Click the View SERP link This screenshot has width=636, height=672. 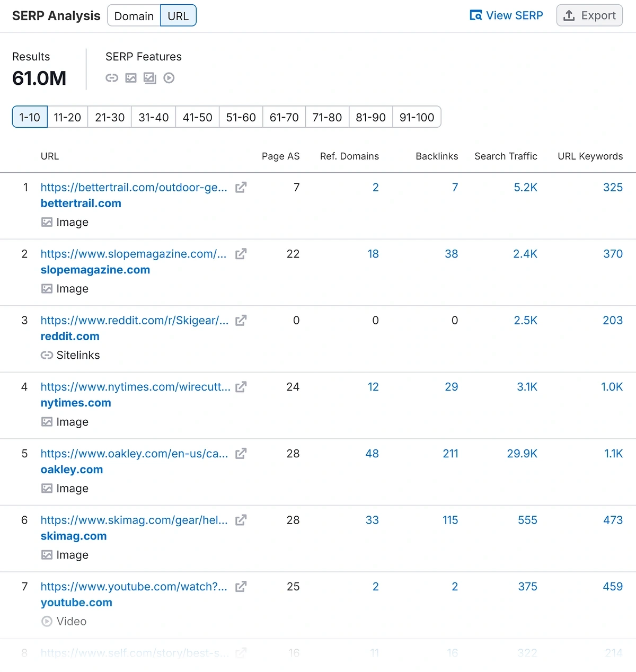(507, 16)
